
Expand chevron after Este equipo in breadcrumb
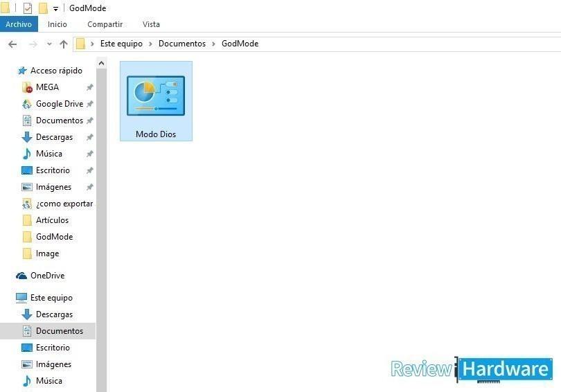[150, 44]
